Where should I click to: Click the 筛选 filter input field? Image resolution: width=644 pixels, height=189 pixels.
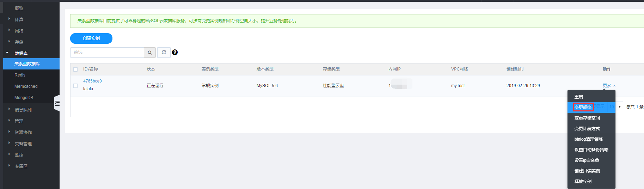point(107,53)
